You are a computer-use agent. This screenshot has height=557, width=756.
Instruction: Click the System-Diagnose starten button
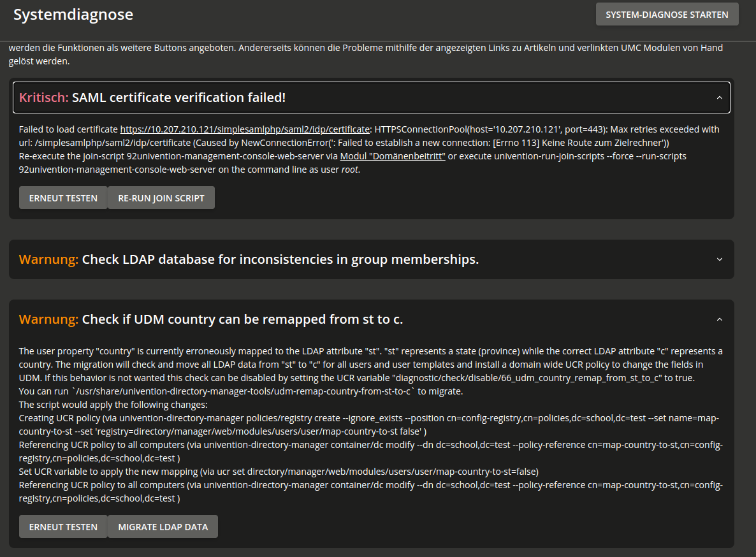667,15
